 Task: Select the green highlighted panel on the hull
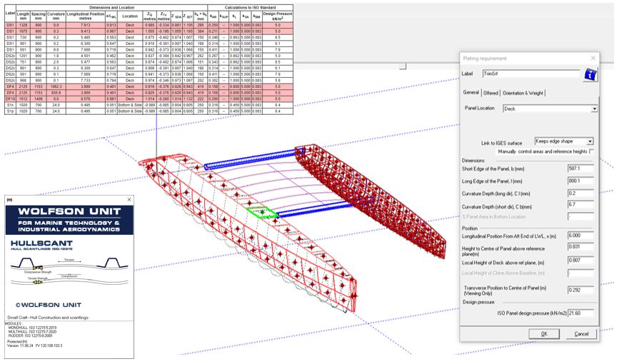coord(261,212)
